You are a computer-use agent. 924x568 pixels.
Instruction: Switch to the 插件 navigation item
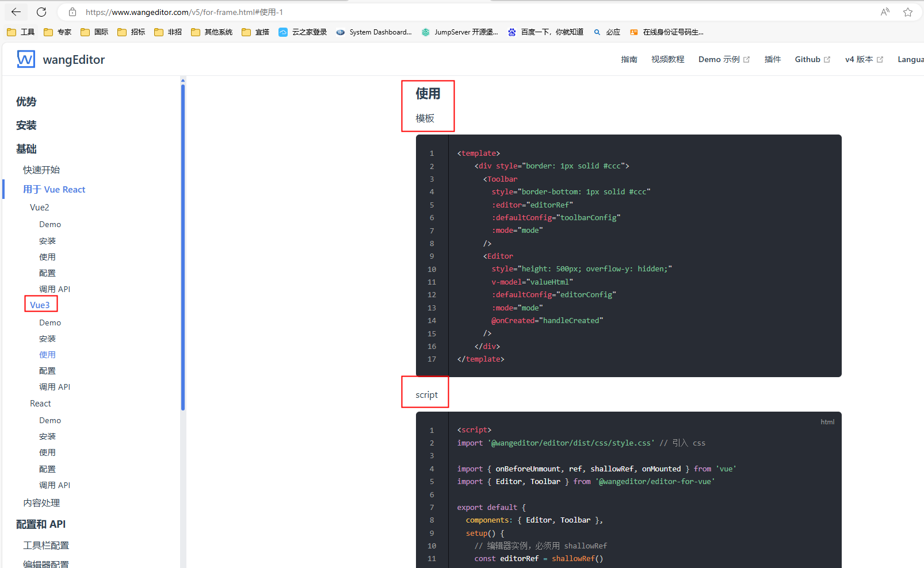click(773, 59)
